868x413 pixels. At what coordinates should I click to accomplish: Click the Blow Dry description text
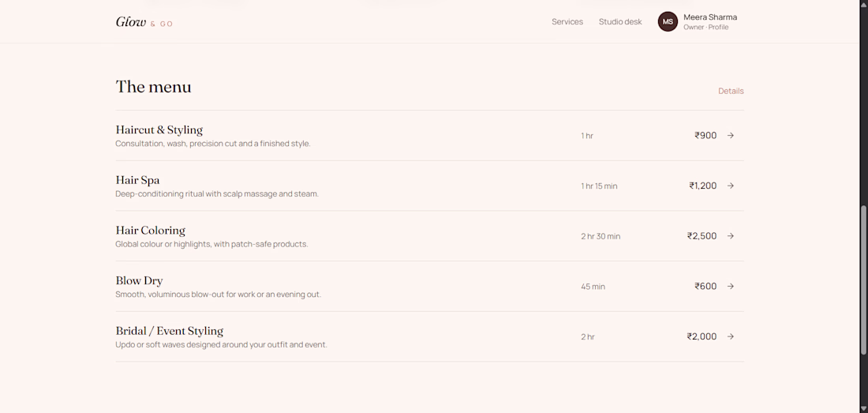point(218,295)
